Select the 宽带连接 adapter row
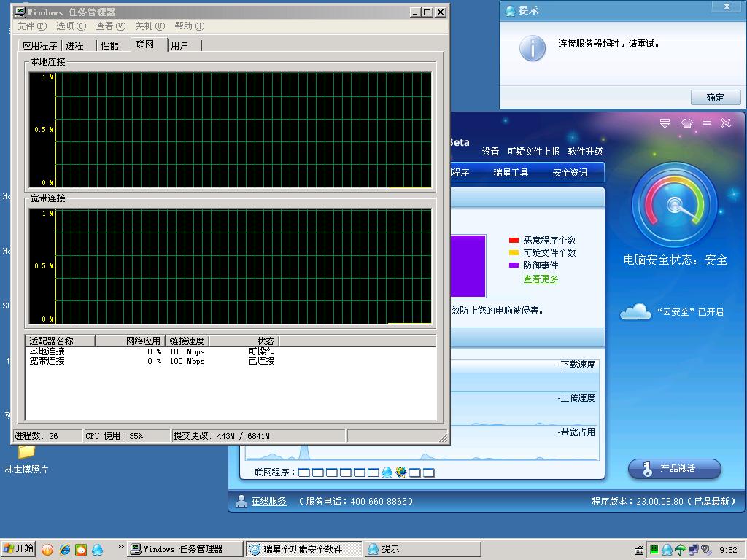The width and height of the screenshot is (747, 560). click(x=230, y=361)
